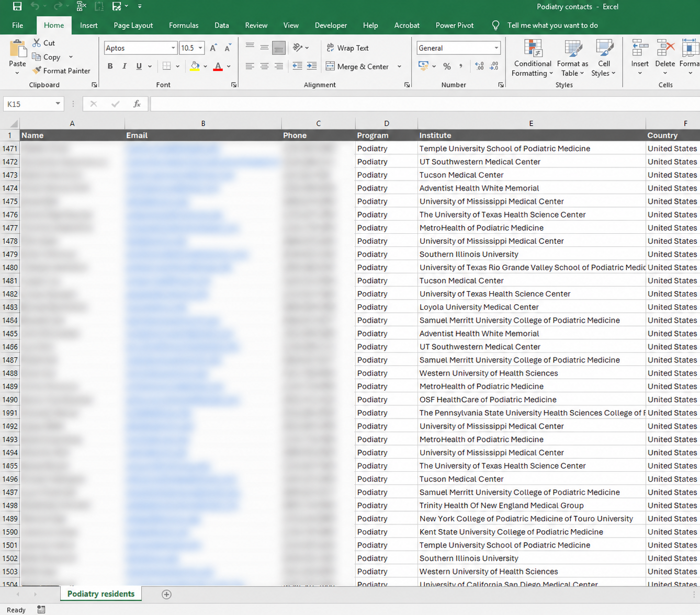Apply Comma Style number format

[461, 66]
